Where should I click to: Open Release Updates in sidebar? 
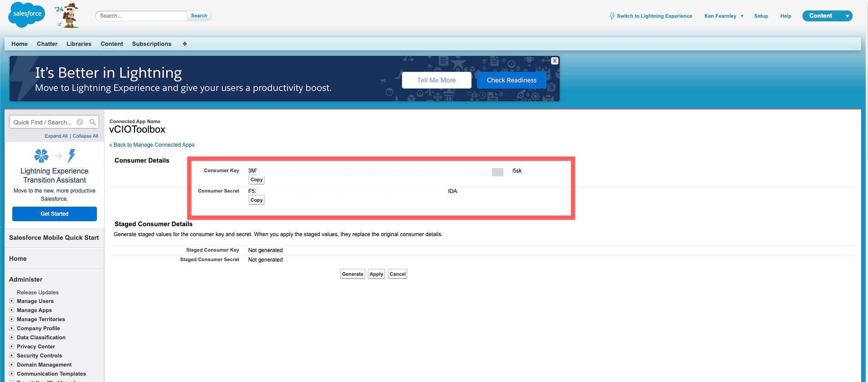(38, 293)
